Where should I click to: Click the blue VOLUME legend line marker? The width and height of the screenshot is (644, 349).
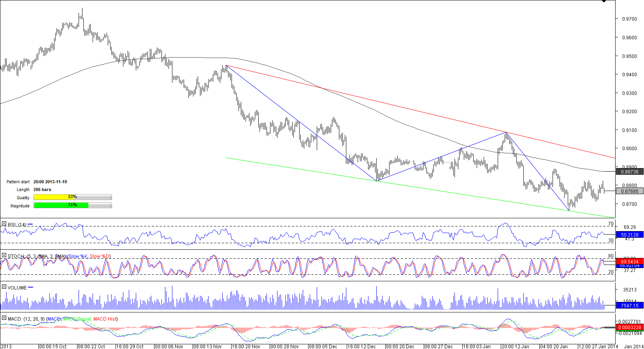(x=31, y=288)
